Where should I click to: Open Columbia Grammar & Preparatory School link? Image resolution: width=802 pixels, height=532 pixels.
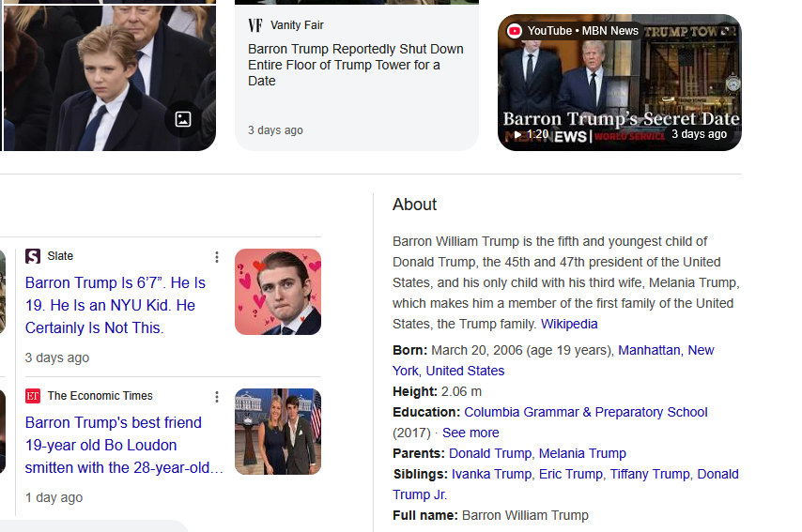click(585, 412)
